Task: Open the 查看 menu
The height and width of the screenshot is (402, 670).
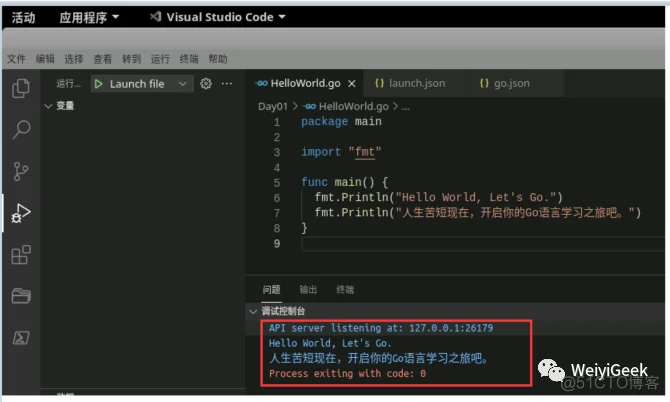Action: pyautogui.click(x=103, y=59)
